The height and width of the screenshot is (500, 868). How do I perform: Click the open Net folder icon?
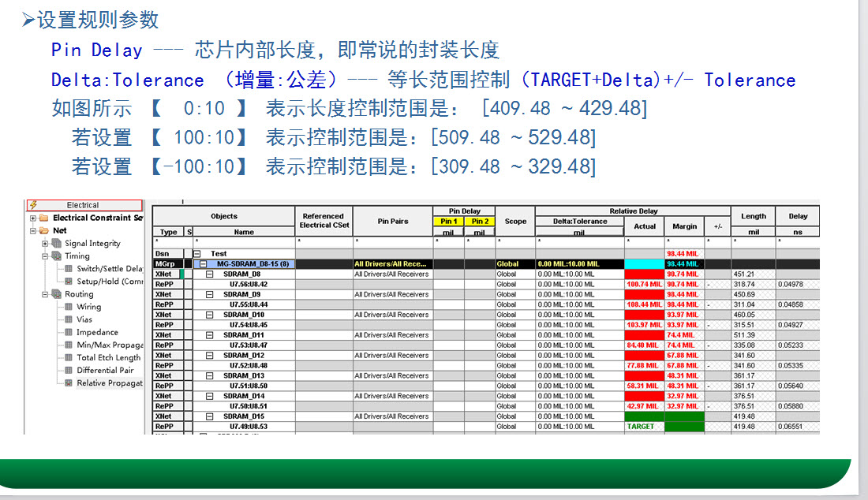click(x=43, y=230)
